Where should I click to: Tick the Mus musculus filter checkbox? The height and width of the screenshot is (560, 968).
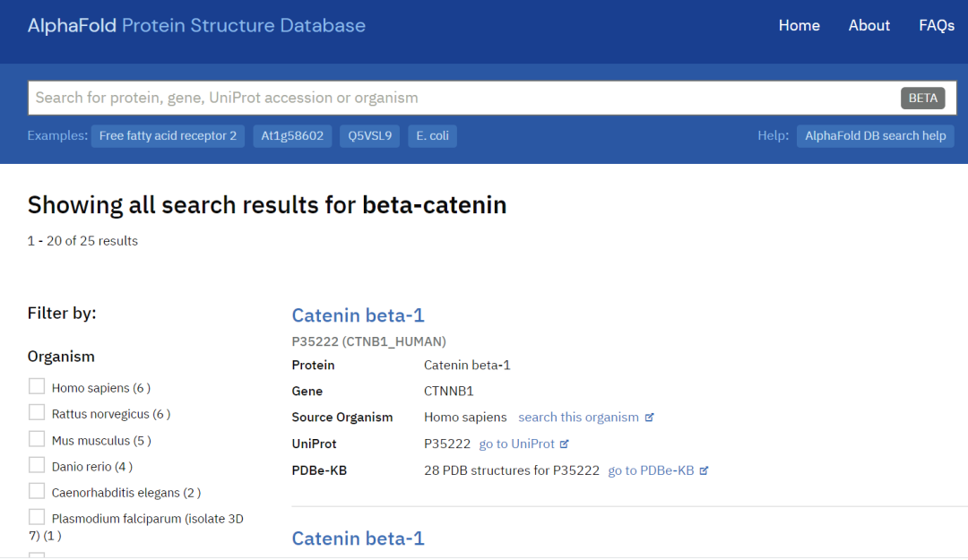pos(37,439)
